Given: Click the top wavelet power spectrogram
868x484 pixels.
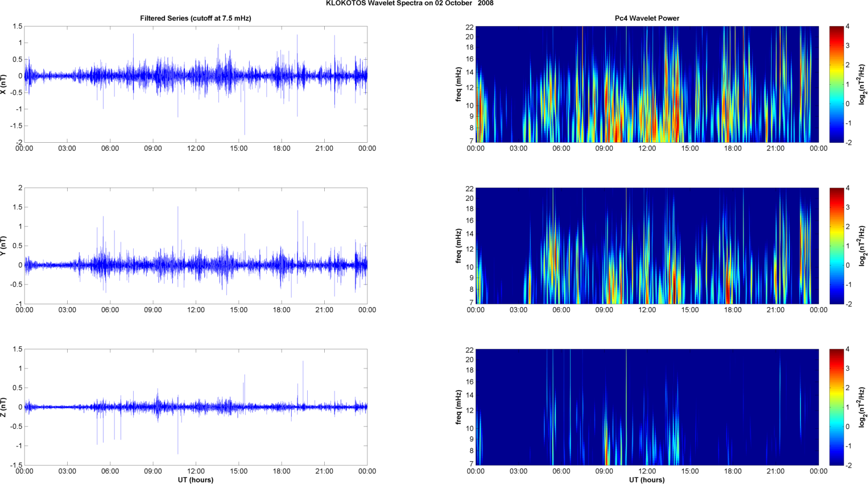Looking at the screenshot, I should (x=647, y=84).
